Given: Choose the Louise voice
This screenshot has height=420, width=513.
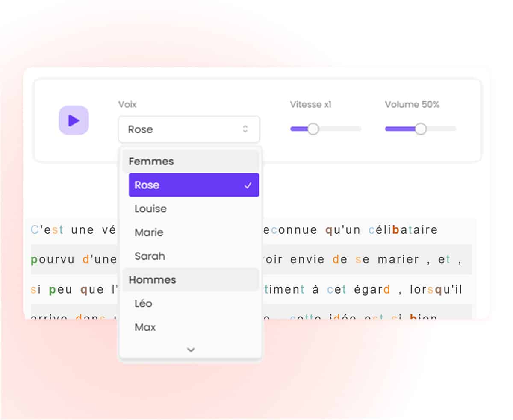Looking at the screenshot, I should 150,209.
